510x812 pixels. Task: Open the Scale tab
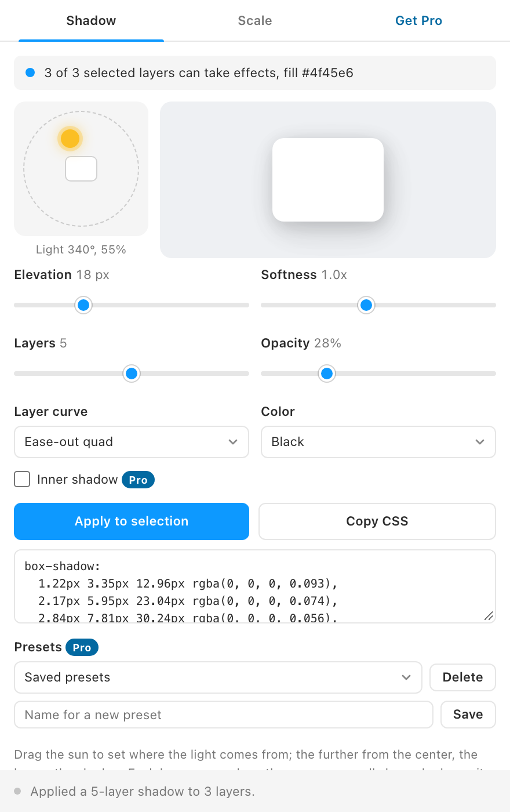click(255, 21)
